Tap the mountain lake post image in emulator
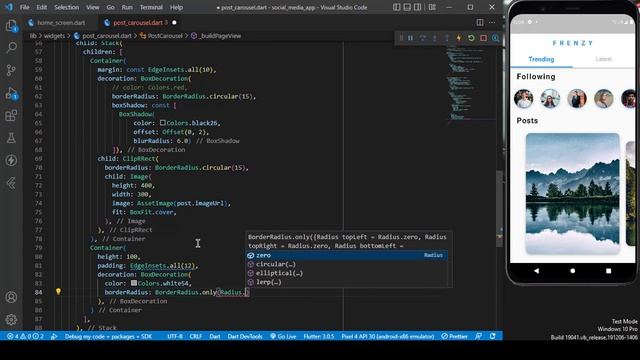Viewport: 640px width, 360px height. (573, 193)
